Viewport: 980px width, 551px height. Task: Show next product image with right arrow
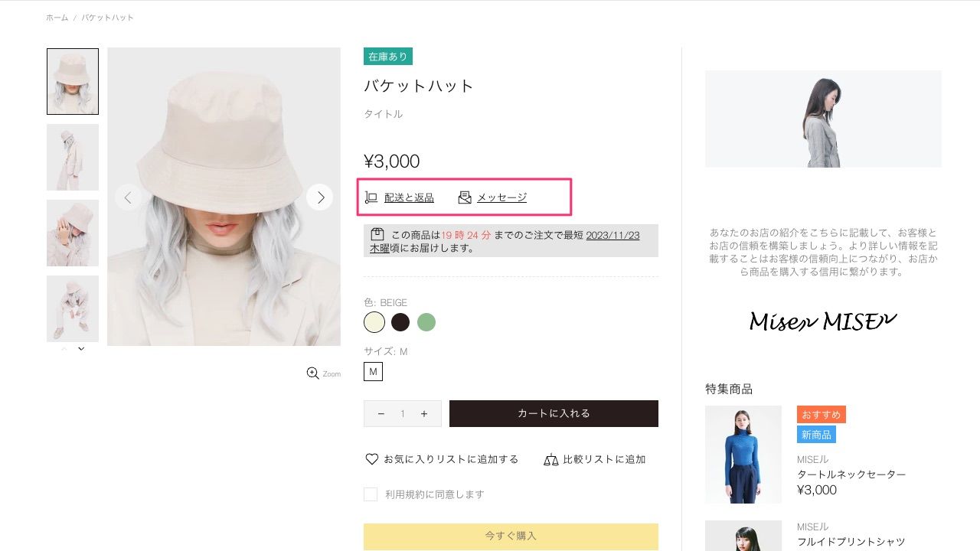click(x=320, y=197)
